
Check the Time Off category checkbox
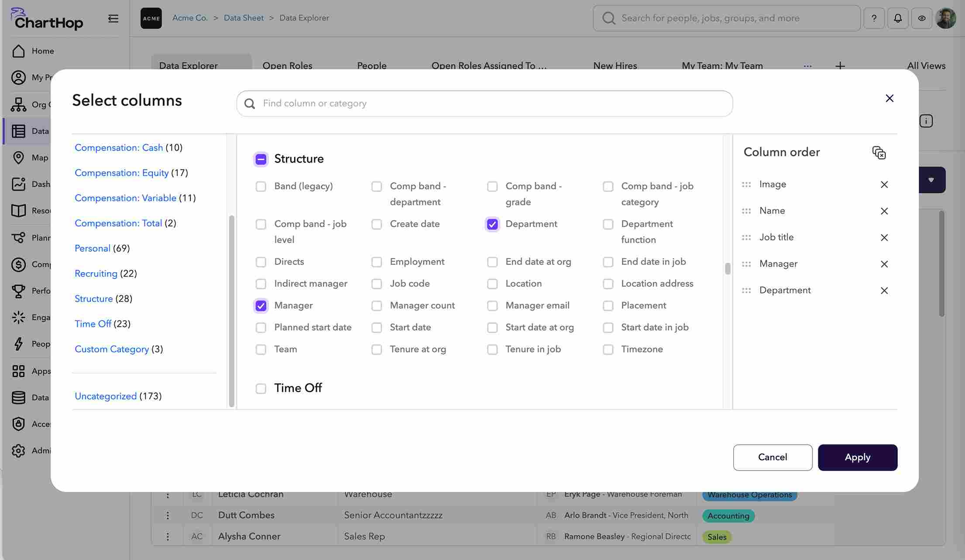pos(261,389)
